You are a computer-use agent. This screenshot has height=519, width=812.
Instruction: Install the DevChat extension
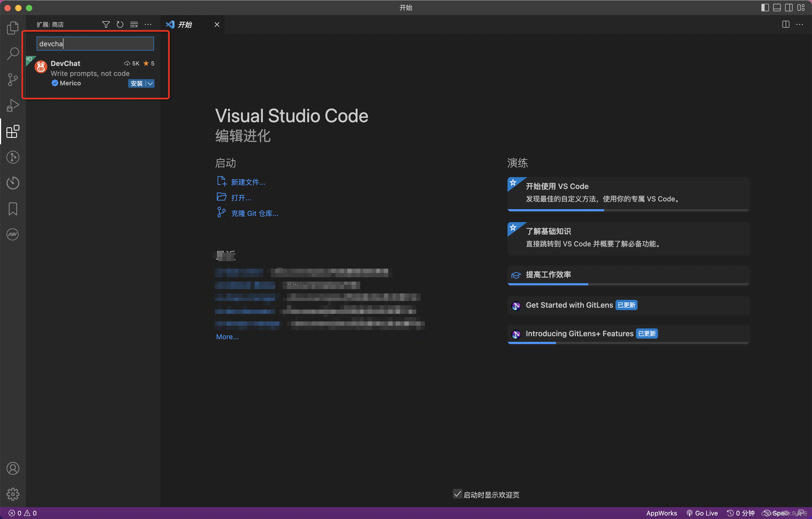[x=136, y=83]
